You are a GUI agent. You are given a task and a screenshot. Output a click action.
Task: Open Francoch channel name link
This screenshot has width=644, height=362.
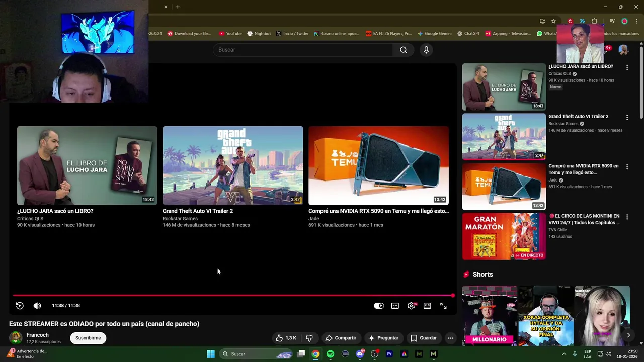tap(38, 335)
